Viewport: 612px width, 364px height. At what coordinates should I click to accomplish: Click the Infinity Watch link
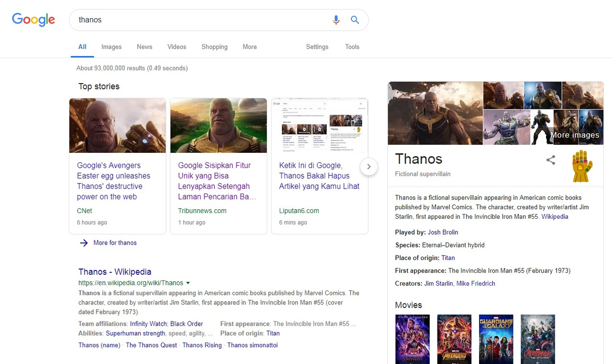(x=148, y=324)
